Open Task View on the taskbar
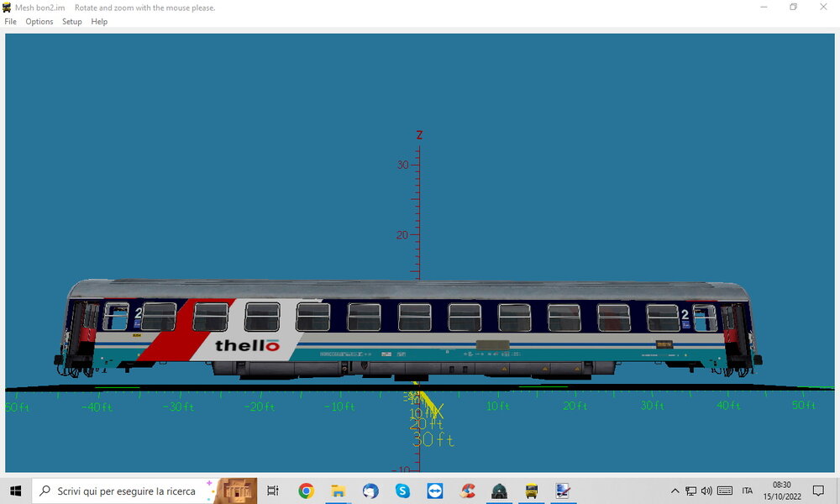 pos(273,491)
